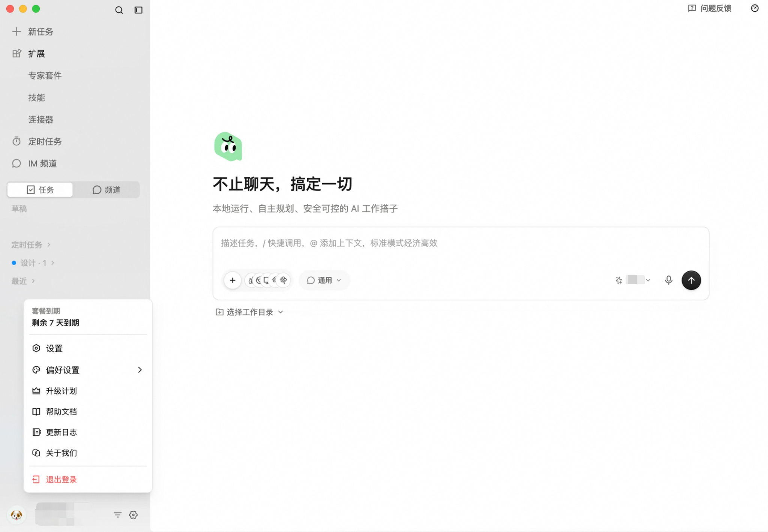Click the 剩余 7 天到期 text
Image resolution: width=768 pixels, height=532 pixels.
tap(55, 323)
